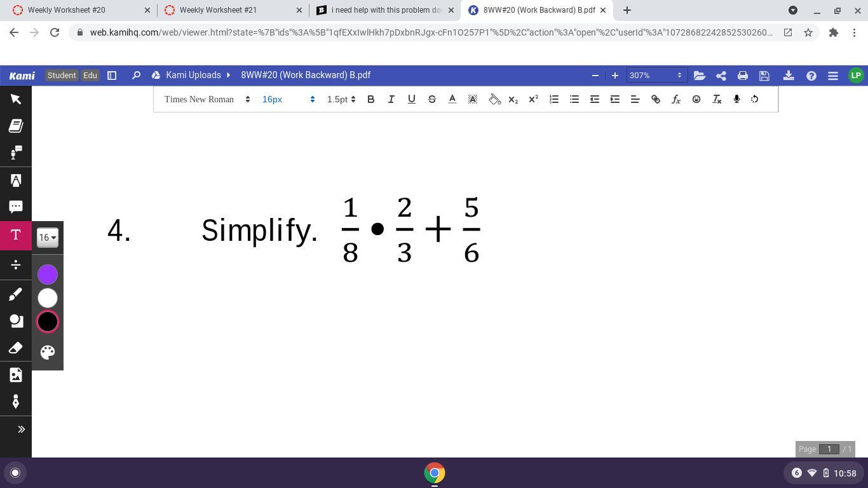The width and height of the screenshot is (868, 488).
Task: Open the Kami hamburger menu
Action: [x=832, y=76]
